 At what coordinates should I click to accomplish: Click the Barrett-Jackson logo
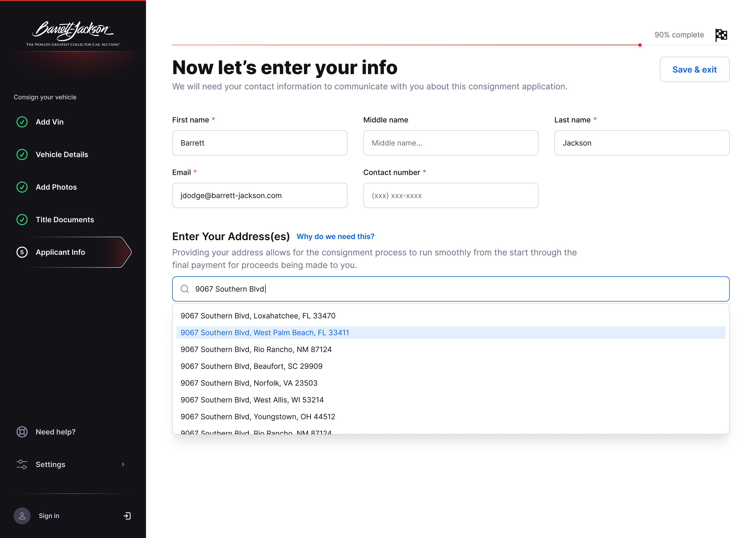[x=73, y=34]
